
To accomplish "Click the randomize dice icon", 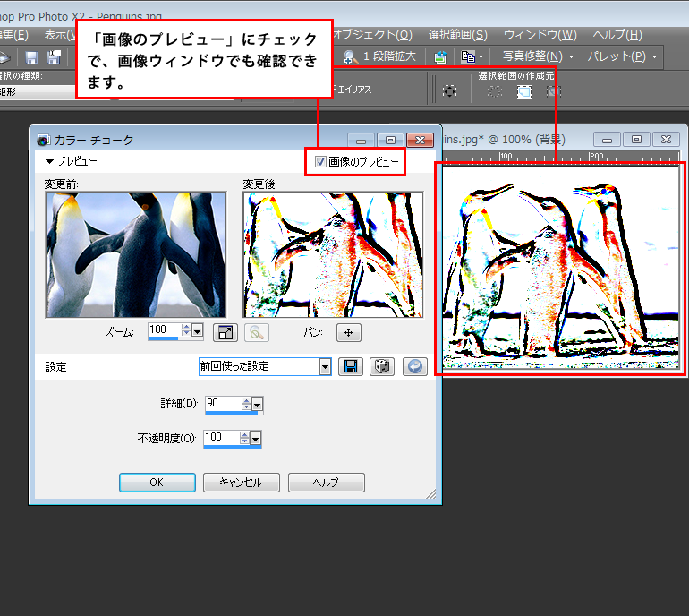I will [x=382, y=366].
